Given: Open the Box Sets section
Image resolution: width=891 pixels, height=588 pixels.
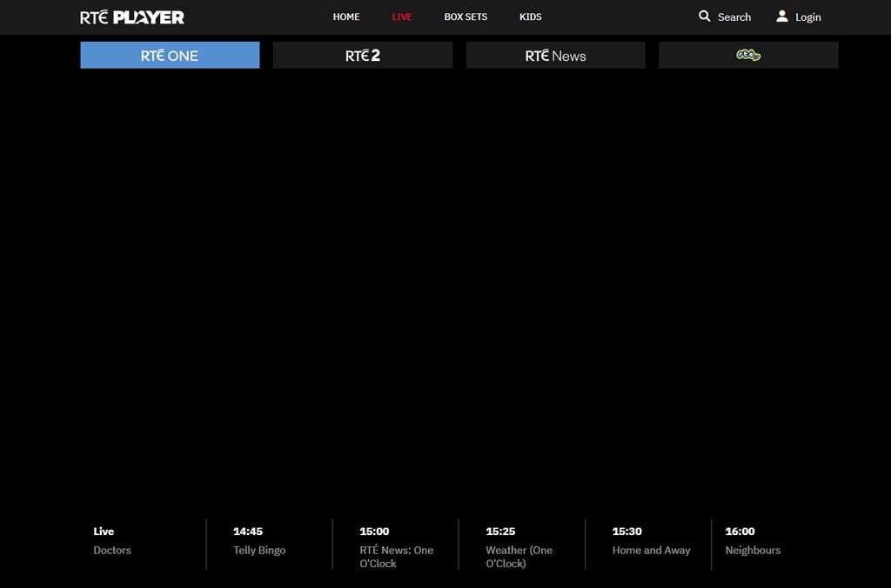Looking at the screenshot, I should click(x=466, y=17).
